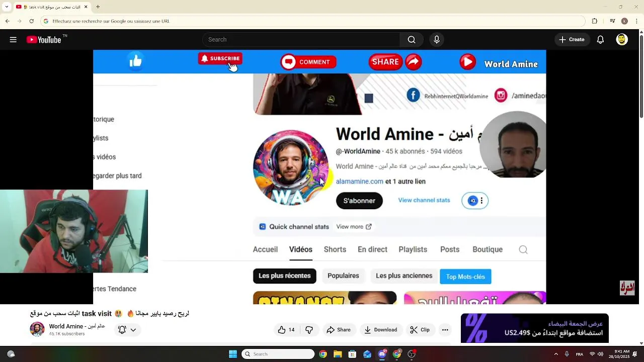
Task: Open World Amine channel avatar below video
Action: pos(37,329)
